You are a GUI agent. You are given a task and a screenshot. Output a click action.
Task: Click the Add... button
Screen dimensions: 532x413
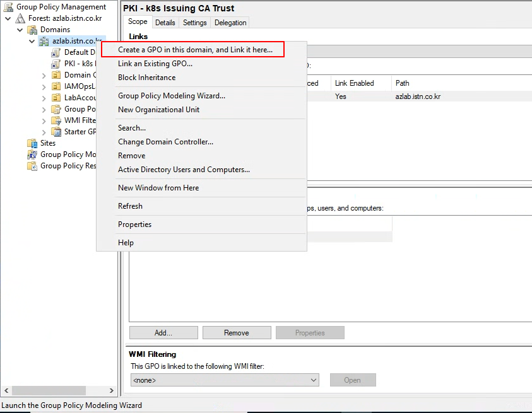coord(163,333)
